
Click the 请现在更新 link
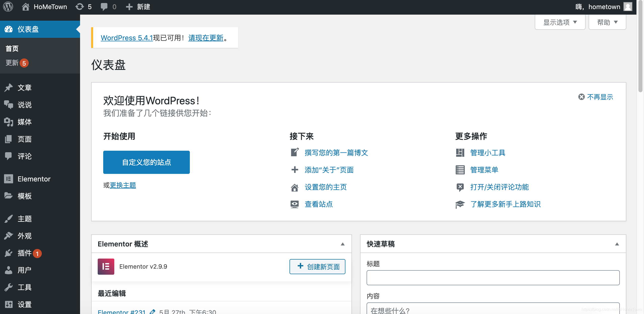(x=206, y=38)
